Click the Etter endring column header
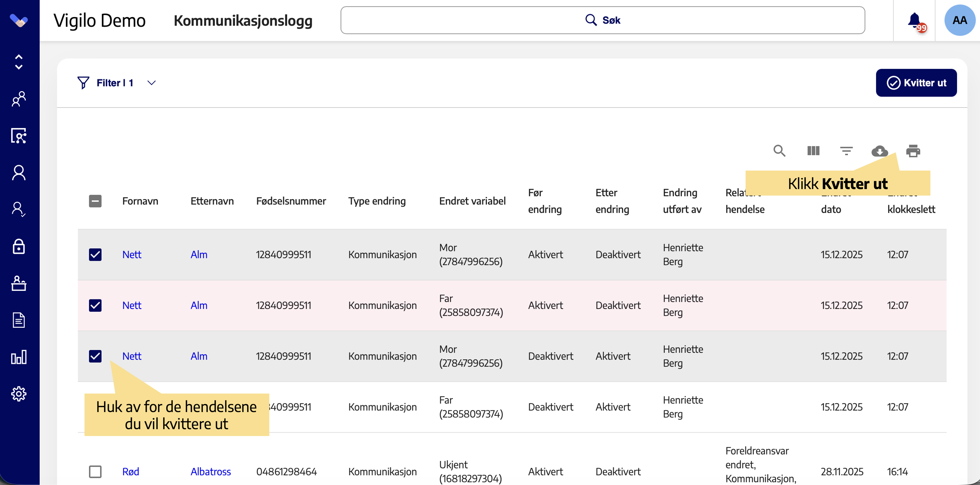The width and height of the screenshot is (980, 485). tap(612, 201)
